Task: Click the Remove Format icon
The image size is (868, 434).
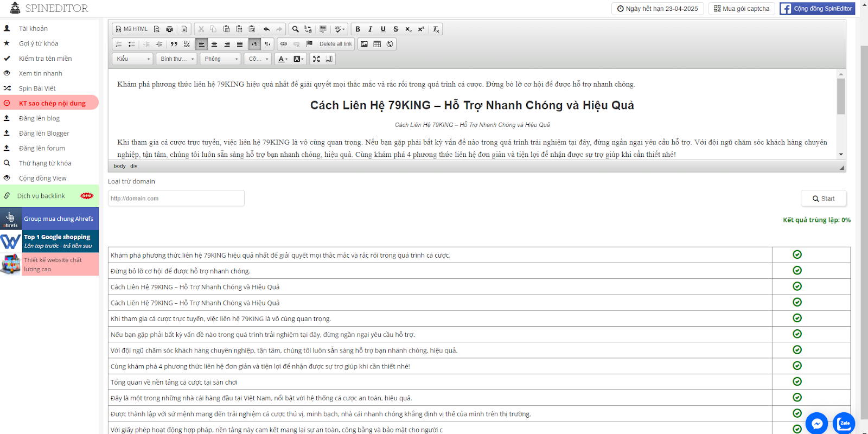Action: pos(436,29)
